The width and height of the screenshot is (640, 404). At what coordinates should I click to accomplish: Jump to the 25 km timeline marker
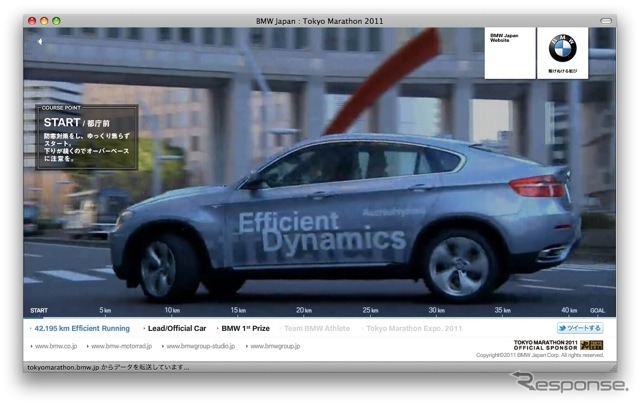[370, 310]
